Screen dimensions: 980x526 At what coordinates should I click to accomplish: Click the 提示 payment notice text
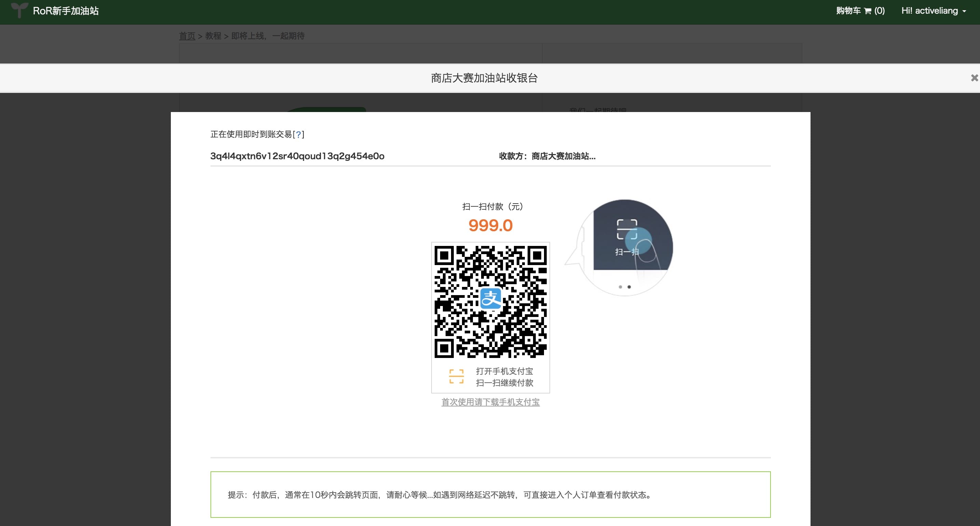click(x=440, y=495)
